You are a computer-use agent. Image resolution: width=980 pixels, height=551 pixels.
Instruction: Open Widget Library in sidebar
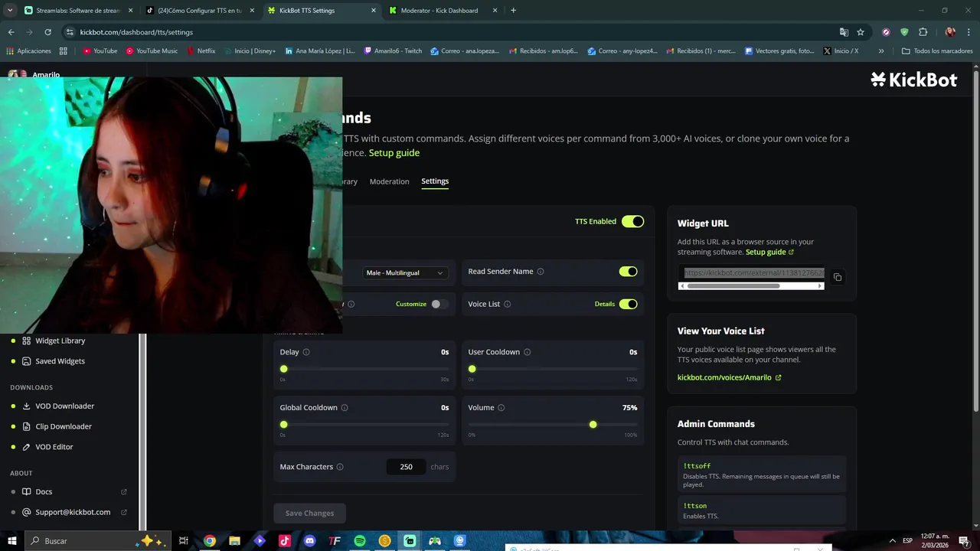click(x=54, y=341)
